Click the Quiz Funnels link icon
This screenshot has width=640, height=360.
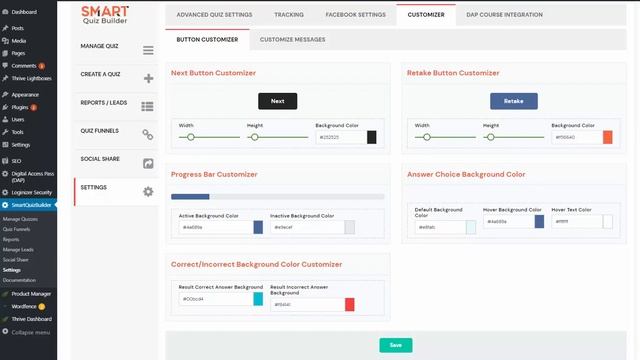148,135
